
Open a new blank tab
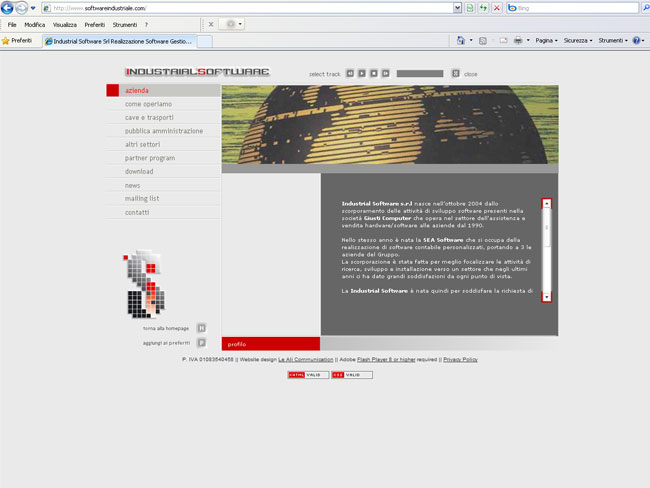(204, 41)
